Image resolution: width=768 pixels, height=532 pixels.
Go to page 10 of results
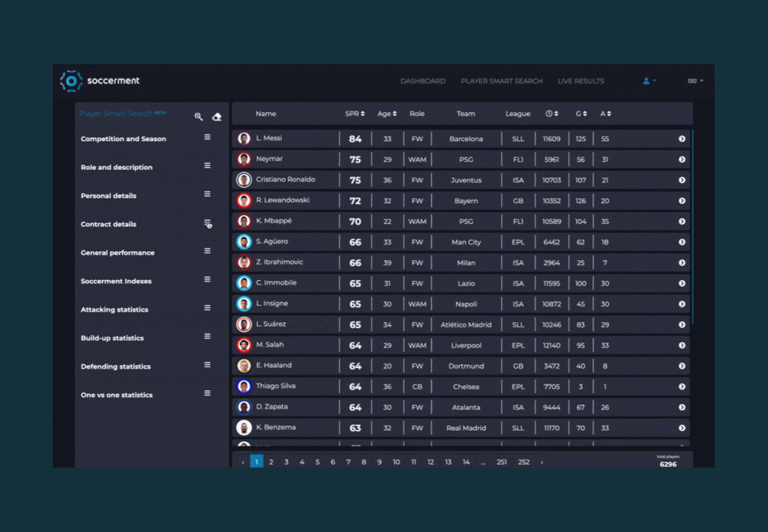pyautogui.click(x=396, y=462)
